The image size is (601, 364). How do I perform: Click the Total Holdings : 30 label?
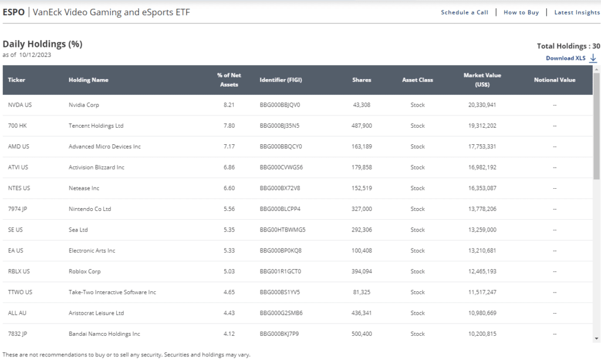click(x=568, y=46)
